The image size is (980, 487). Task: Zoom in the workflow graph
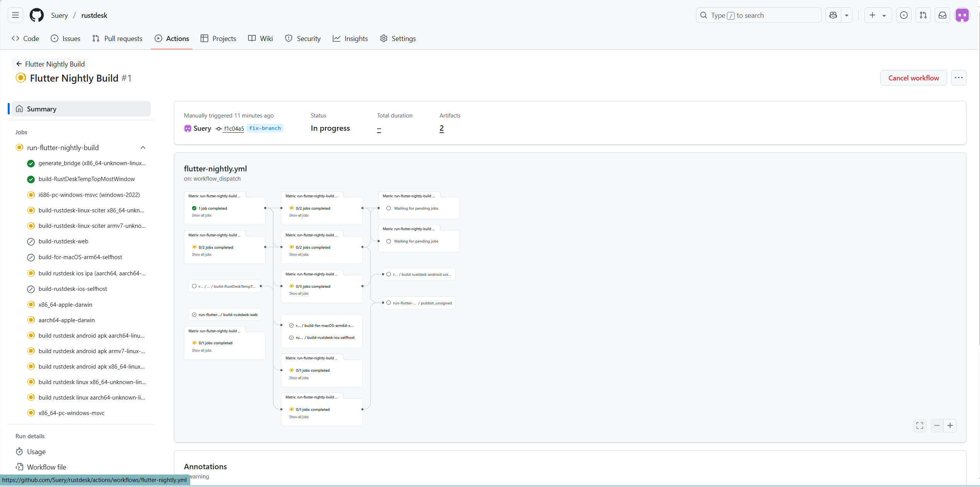(x=950, y=425)
